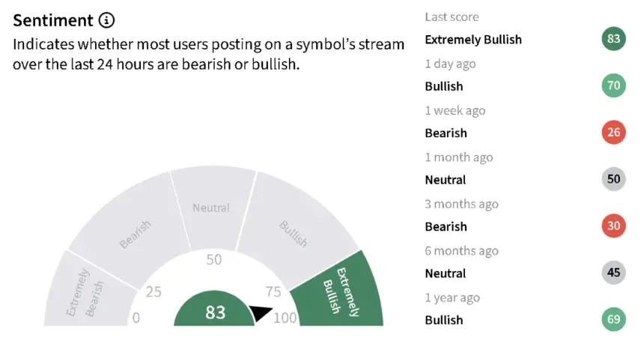The image size is (644, 352).
Task: Click the info icon next to Sentiment
Action: (106, 20)
